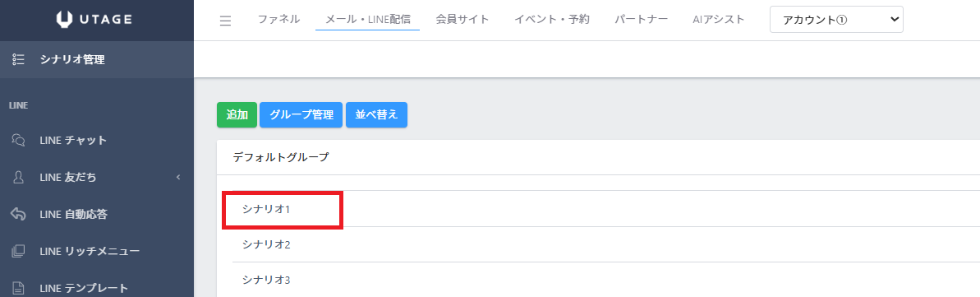Select the イベント・予約 tab
The height and width of the screenshot is (297, 980).
tap(552, 20)
